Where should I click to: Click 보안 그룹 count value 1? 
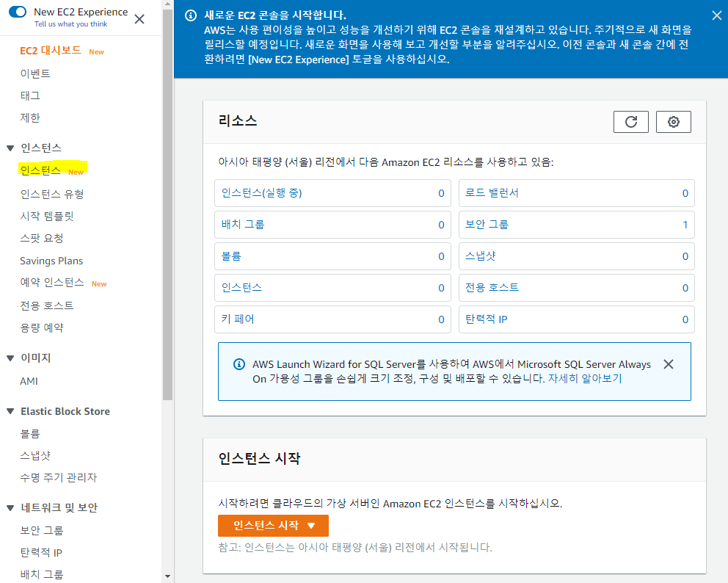[x=685, y=225]
